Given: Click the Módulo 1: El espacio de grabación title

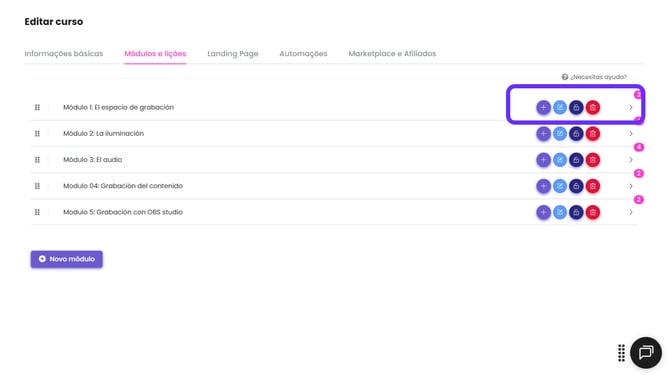Looking at the screenshot, I should (118, 107).
